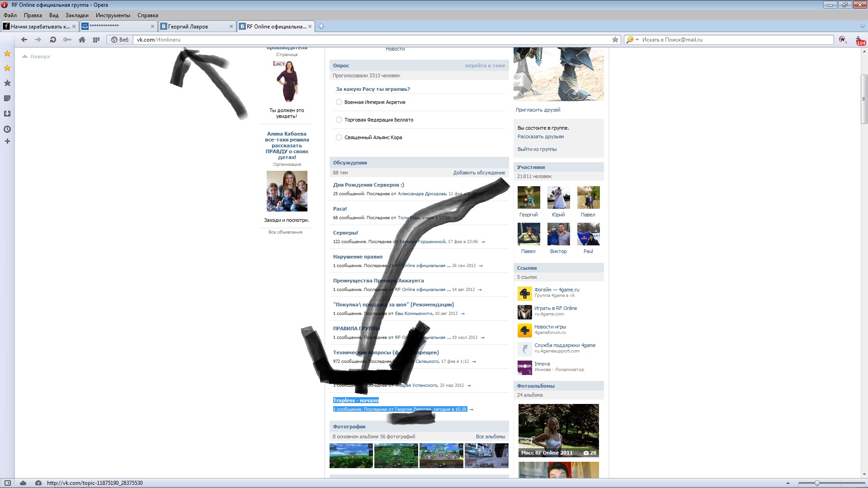
Task: Click the Веб badge in address bar
Action: point(120,40)
